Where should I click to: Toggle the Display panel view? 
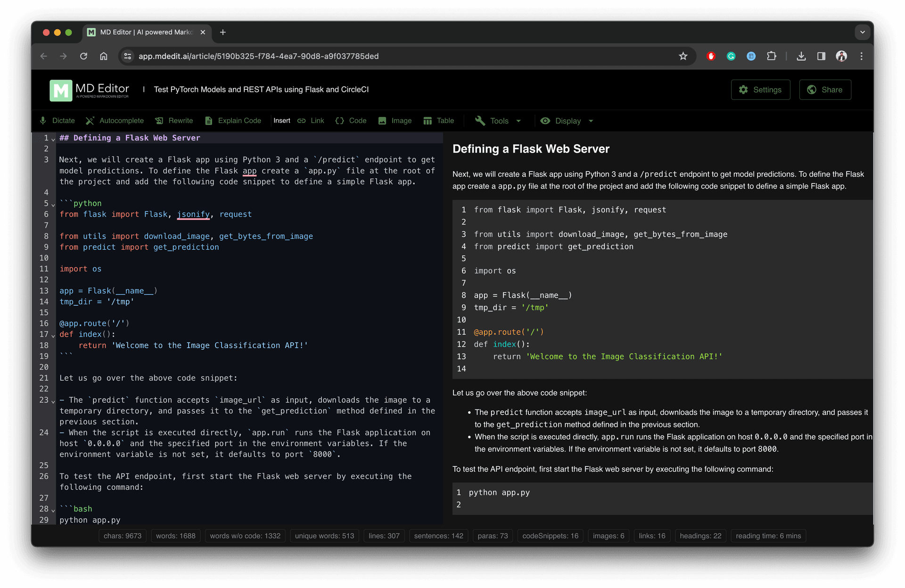point(566,120)
